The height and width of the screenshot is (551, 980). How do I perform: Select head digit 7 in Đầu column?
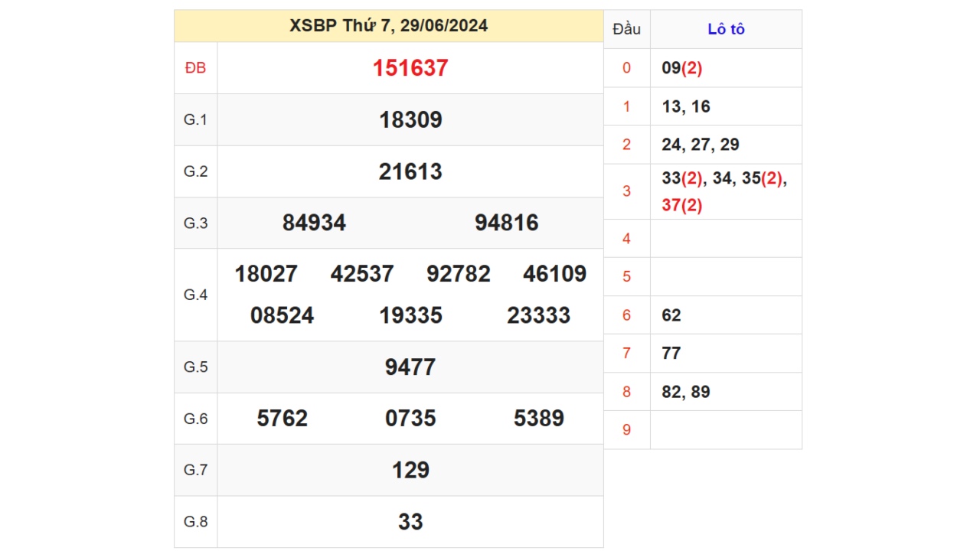coord(626,353)
